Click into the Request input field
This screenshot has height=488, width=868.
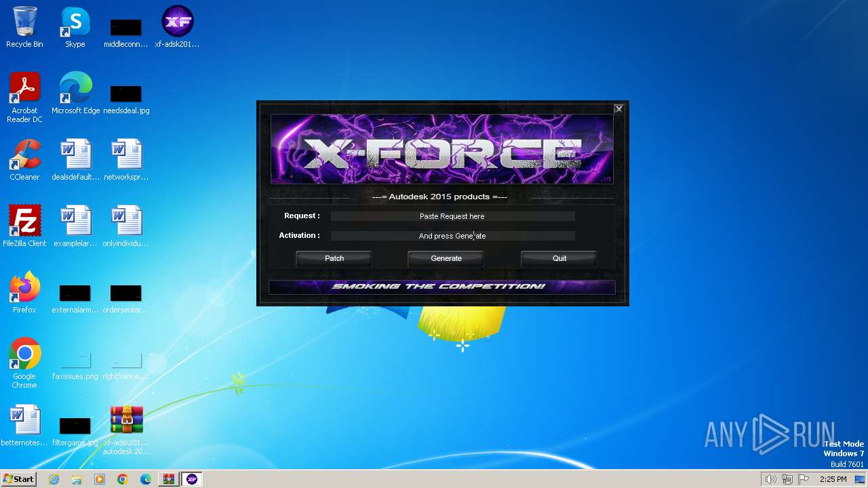[x=452, y=216]
